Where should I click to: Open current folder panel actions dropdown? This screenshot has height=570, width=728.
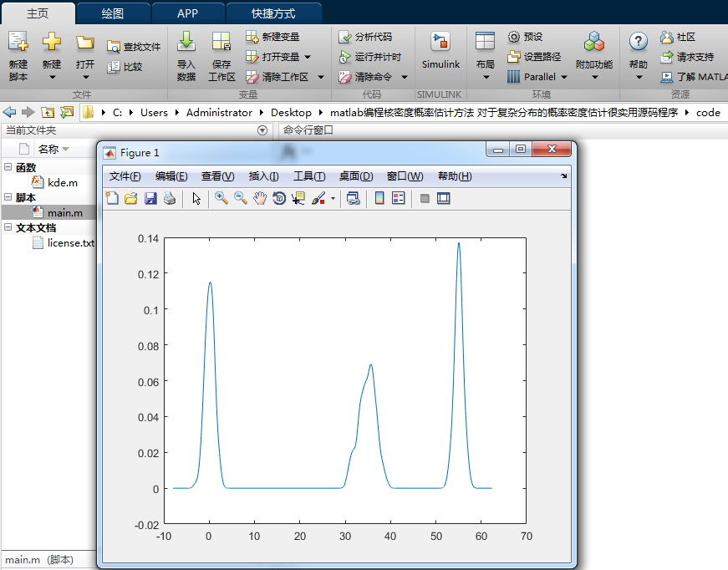(262, 130)
